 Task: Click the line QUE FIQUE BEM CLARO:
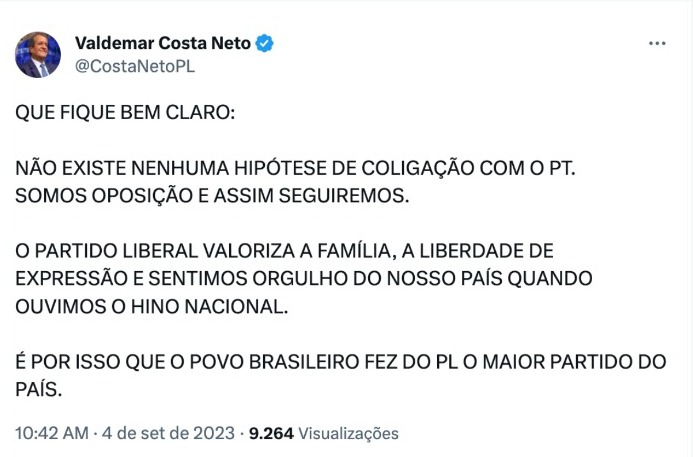point(125,113)
